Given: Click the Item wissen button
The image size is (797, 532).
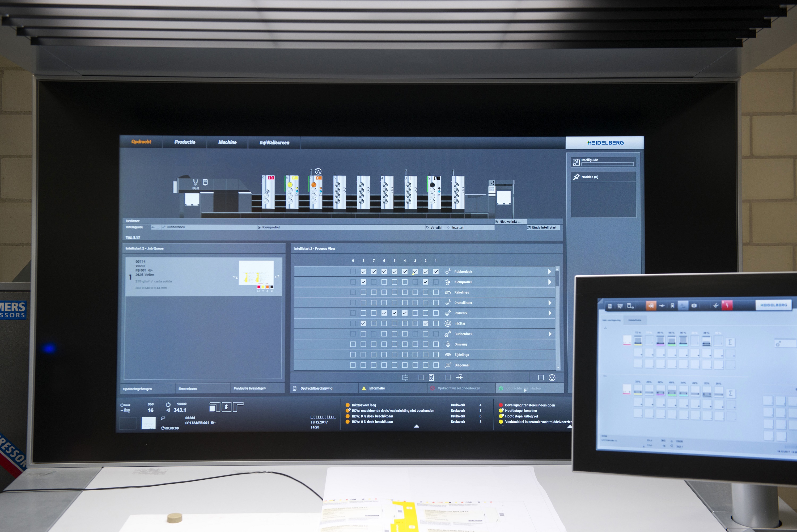Looking at the screenshot, I should (203, 388).
